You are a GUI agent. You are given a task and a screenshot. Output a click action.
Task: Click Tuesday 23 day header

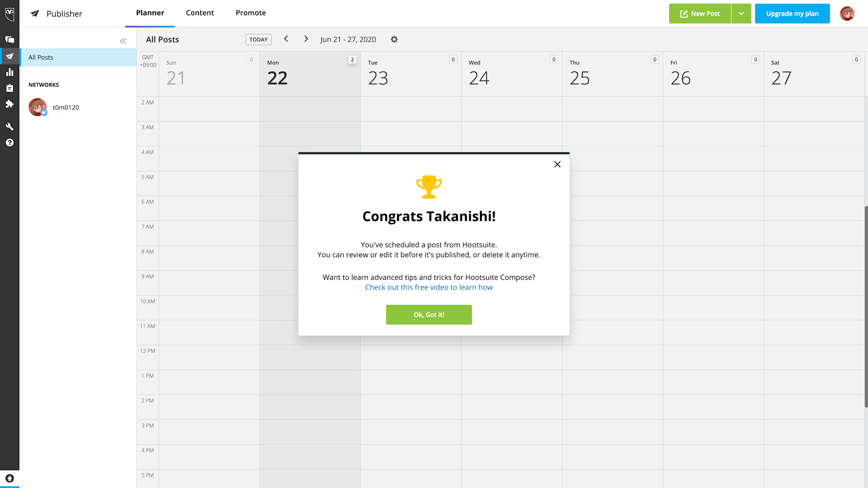(411, 74)
